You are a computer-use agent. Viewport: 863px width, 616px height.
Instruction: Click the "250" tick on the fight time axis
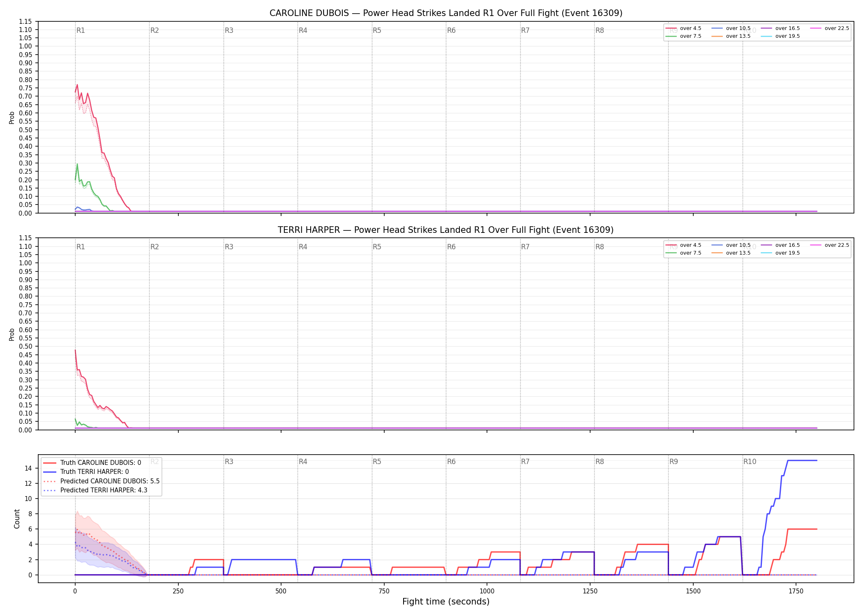pos(178,591)
